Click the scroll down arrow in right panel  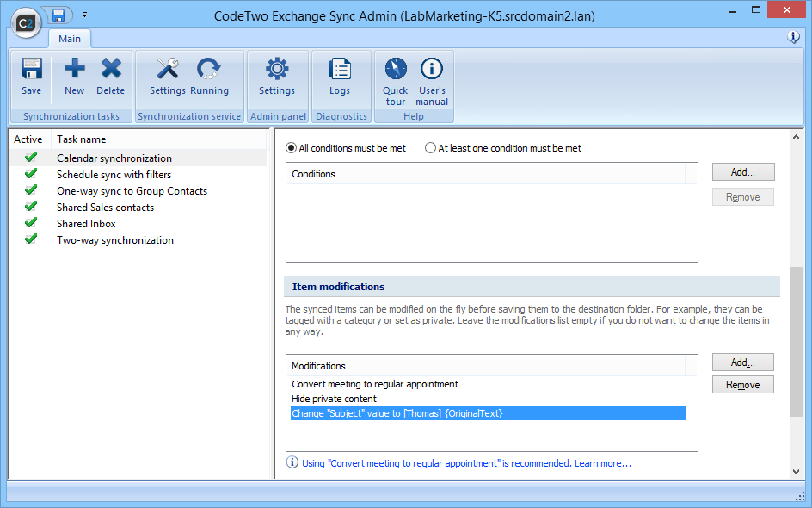click(x=796, y=471)
